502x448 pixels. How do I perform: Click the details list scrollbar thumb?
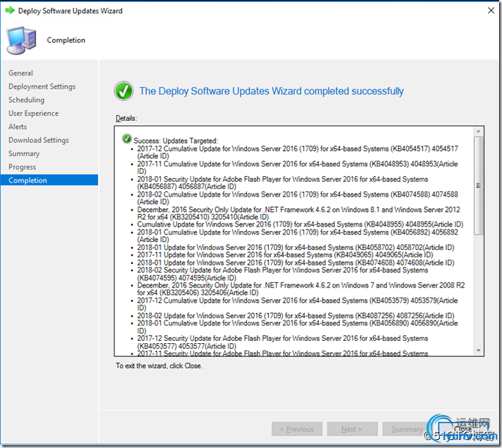point(479,186)
